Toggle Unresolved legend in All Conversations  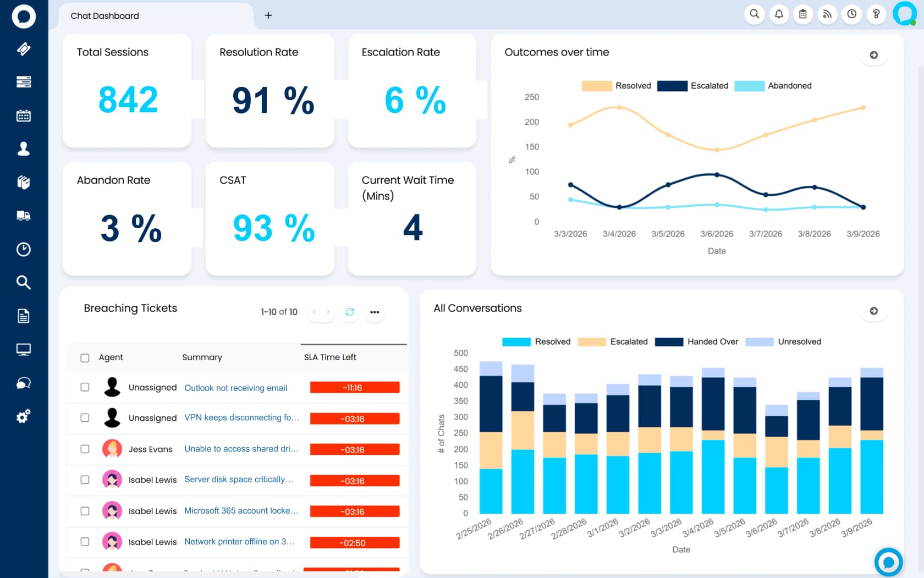click(x=783, y=342)
